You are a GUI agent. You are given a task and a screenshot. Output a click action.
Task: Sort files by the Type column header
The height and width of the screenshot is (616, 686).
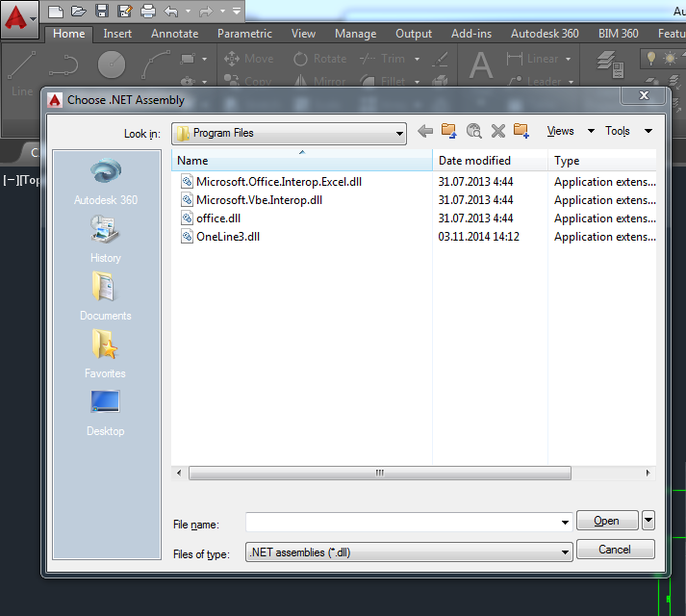[603, 160]
